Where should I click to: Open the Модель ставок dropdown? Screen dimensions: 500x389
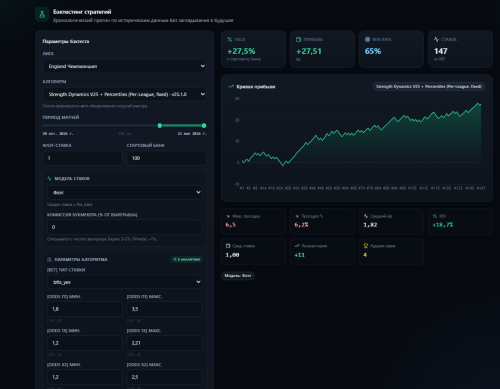click(x=125, y=192)
